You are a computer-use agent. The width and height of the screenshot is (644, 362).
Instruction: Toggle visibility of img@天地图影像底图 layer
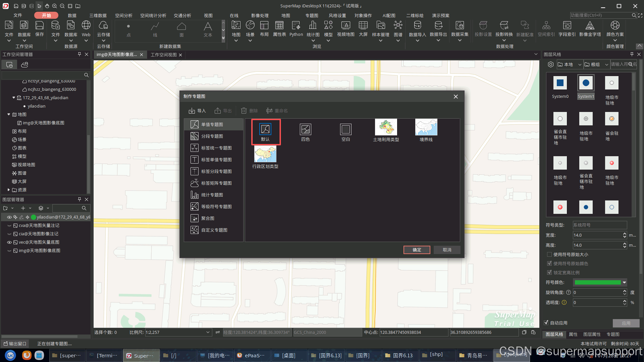pos(9,251)
